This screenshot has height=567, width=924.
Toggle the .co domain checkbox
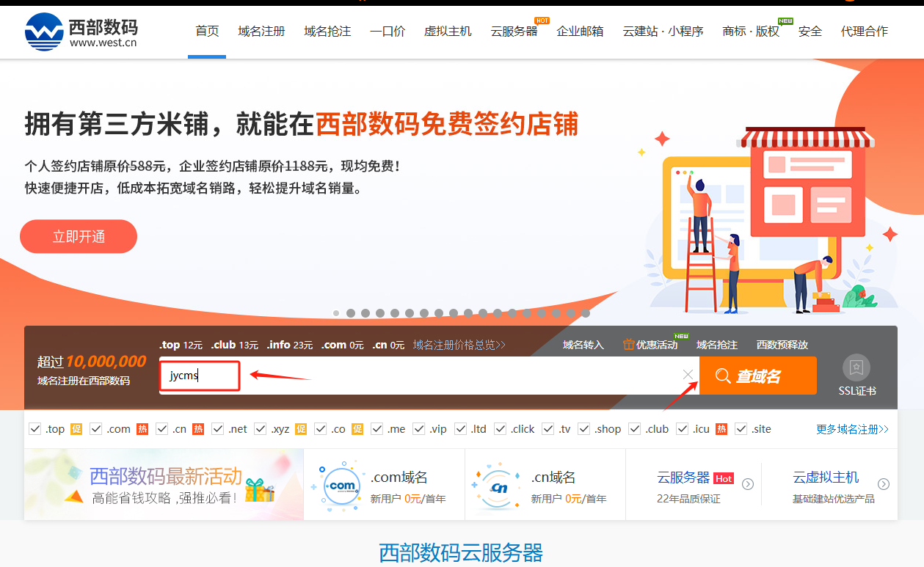321,429
